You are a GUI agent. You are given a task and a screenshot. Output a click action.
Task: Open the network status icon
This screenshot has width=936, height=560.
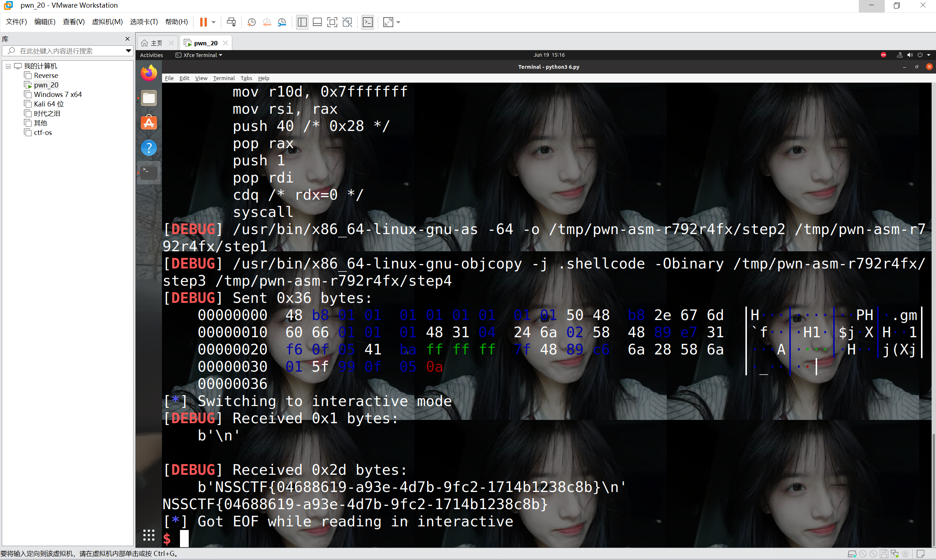pyautogui.click(x=899, y=55)
